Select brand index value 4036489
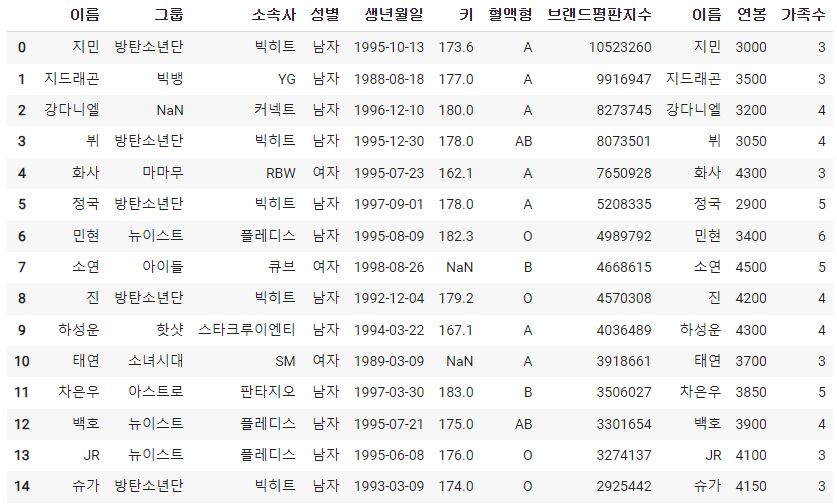This screenshot has height=504, width=837. [624, 330]
